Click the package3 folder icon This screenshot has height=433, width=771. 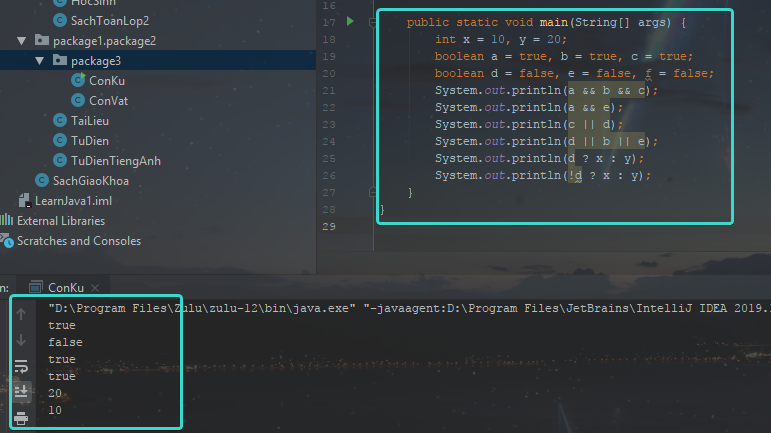[60, 60]
